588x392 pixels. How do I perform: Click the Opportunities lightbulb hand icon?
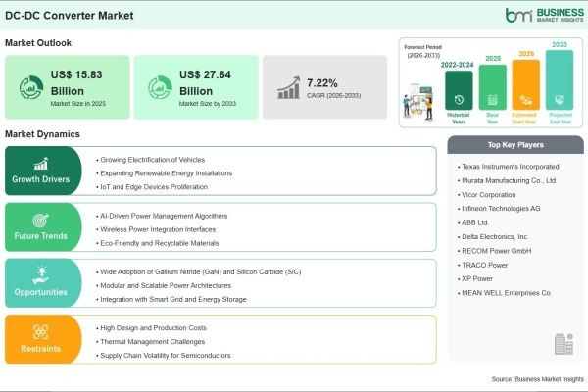click(x=41, y=275)
